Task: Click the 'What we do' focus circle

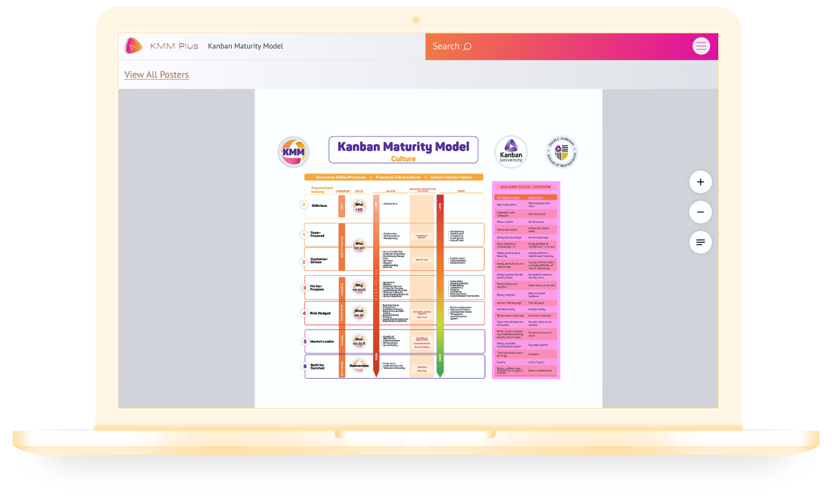Action: pos(359,313)
